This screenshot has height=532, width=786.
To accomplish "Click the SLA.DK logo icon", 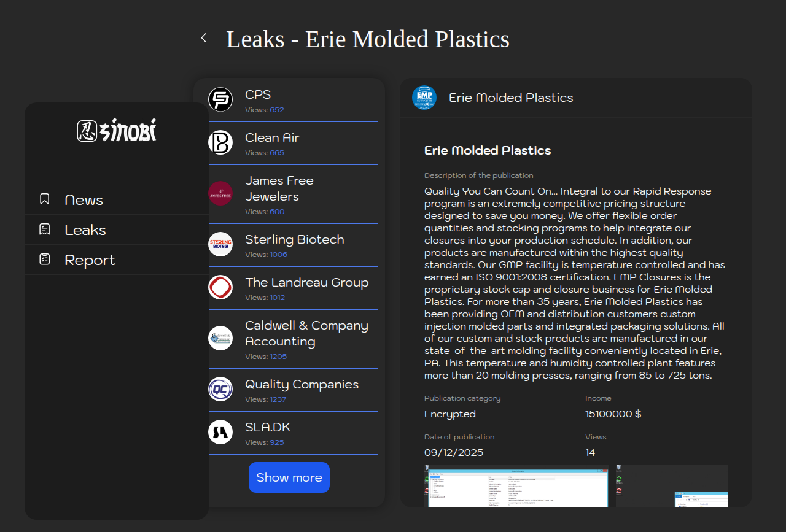I will pos(220,432).
